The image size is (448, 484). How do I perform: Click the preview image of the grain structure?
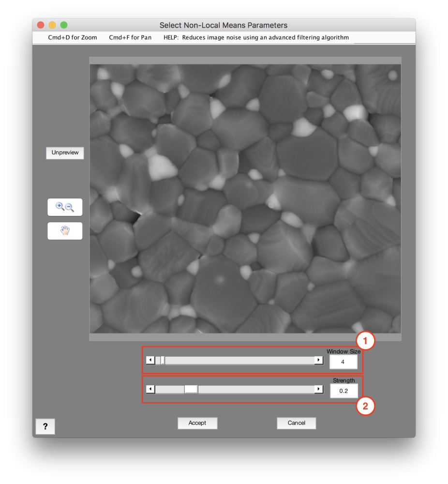pyautogui.click(x=245, y=198)
